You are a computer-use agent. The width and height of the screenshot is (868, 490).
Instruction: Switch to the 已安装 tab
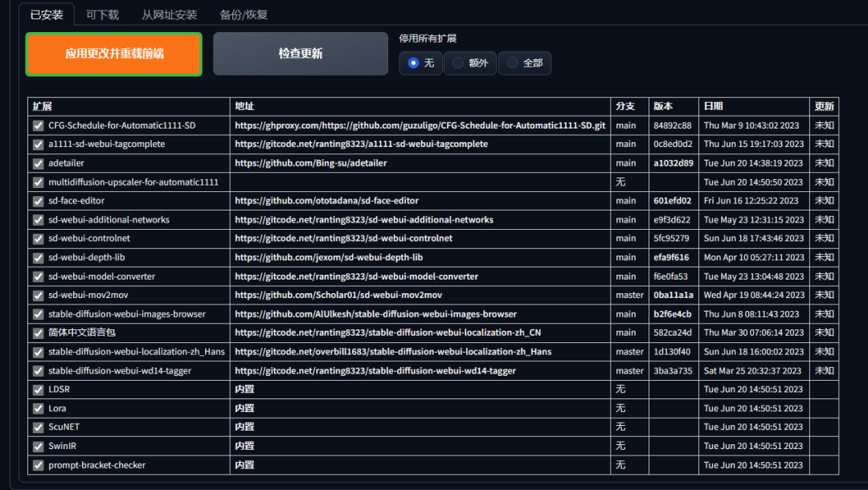coord(47,15)
